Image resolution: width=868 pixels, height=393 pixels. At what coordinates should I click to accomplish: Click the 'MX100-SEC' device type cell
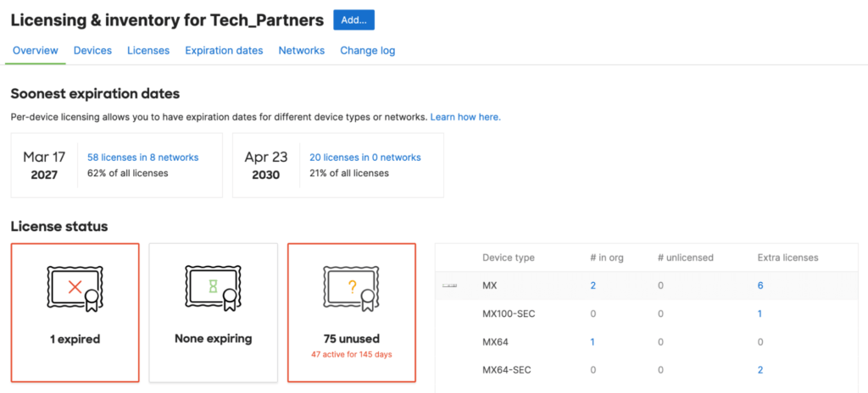click(509, 314)
